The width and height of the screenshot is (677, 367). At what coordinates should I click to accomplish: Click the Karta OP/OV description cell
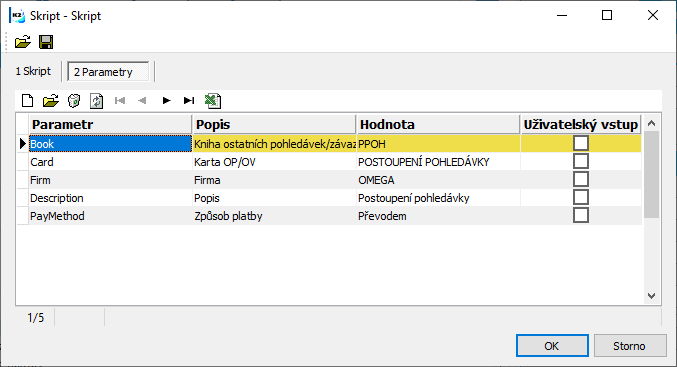(x=274, y=162)
